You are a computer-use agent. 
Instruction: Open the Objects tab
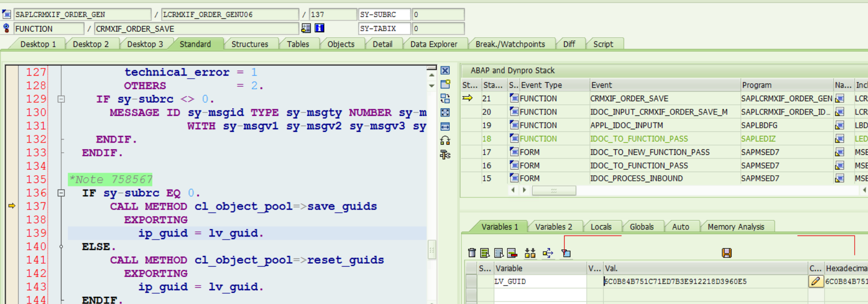(x=341, y=44)
